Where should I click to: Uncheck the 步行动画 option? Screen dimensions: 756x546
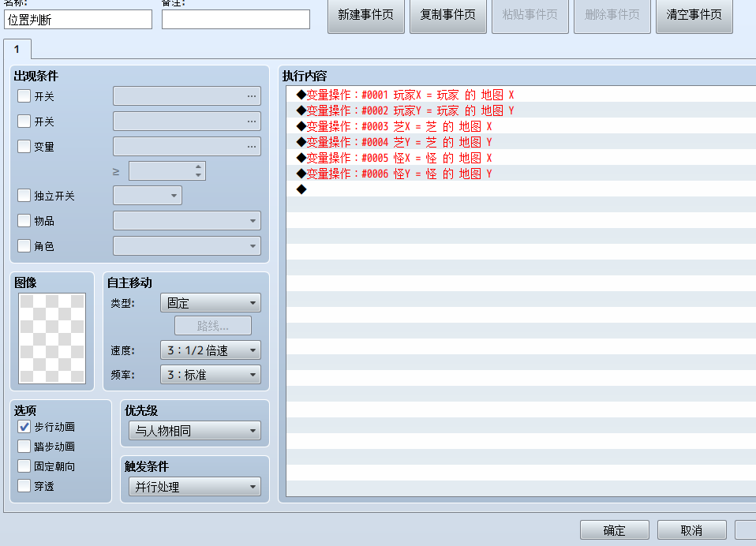(24, 427)
